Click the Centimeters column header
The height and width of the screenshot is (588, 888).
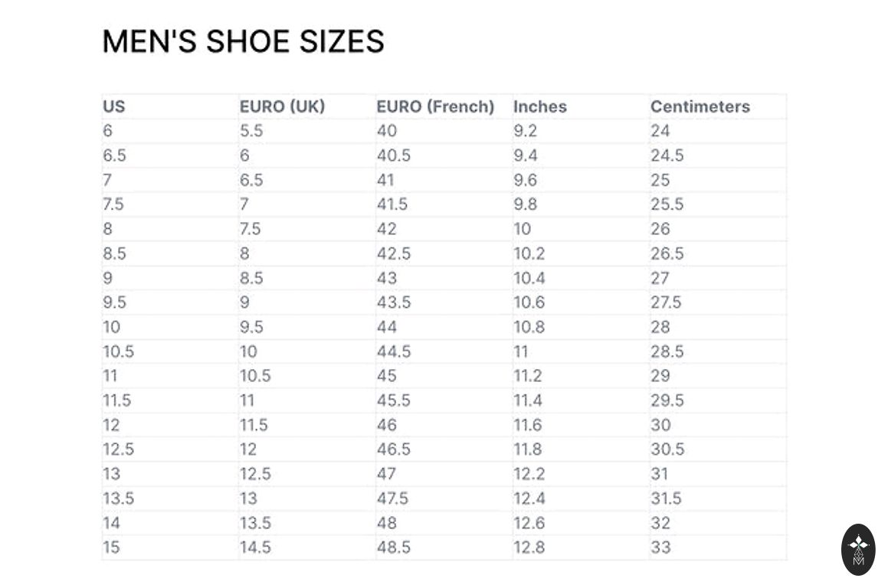tap(700, 106)
